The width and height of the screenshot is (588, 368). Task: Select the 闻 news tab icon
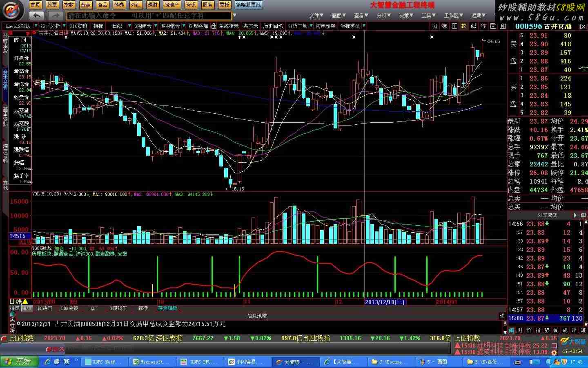click(556, 330)
